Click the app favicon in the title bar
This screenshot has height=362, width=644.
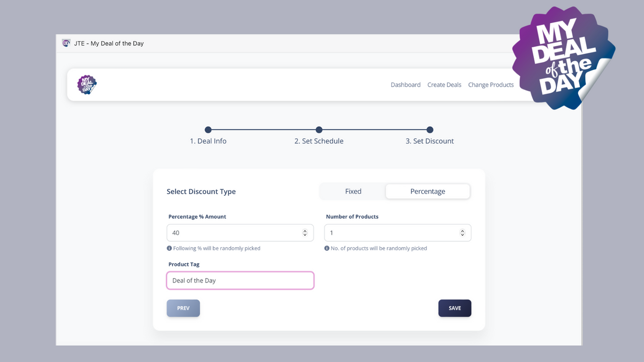tap(66, 43)
